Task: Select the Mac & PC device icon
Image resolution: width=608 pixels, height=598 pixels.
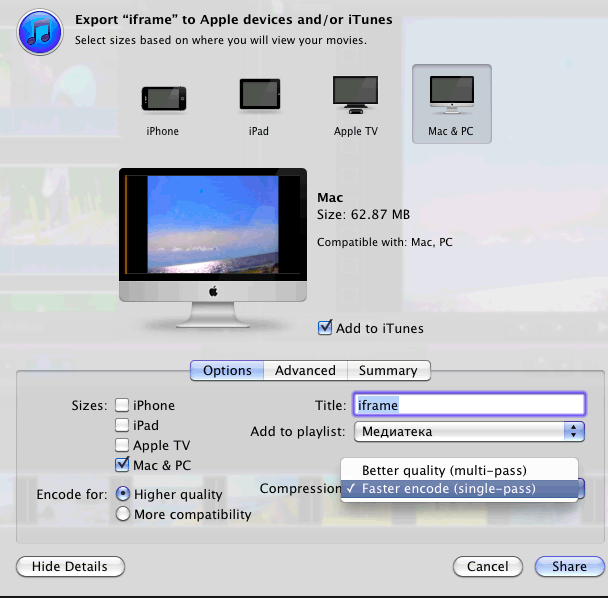Action: pos(452,104)
